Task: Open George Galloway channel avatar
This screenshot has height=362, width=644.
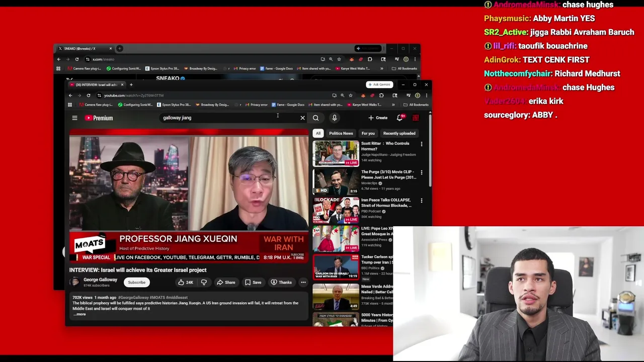Action: click(75, 282)
